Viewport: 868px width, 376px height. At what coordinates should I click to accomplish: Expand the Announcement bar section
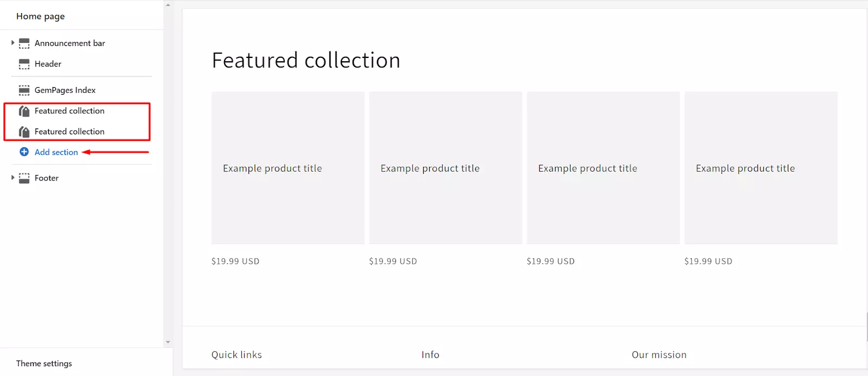(x=12, y=43)
